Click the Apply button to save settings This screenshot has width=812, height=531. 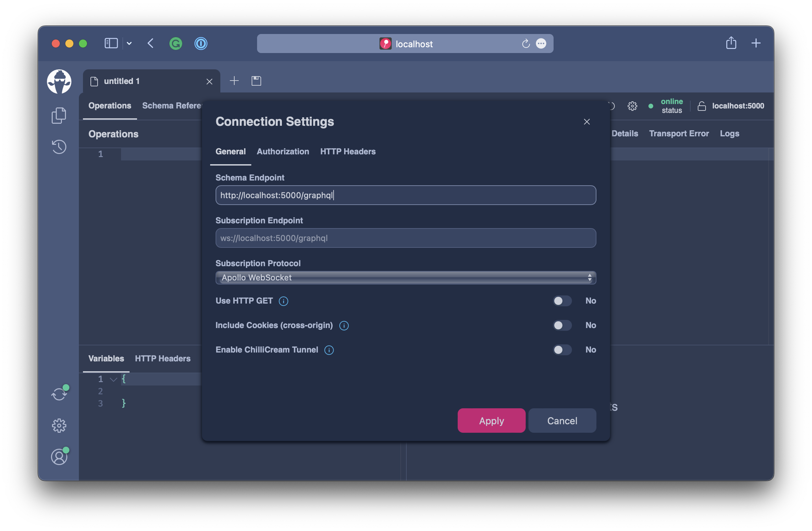(491, 420)
